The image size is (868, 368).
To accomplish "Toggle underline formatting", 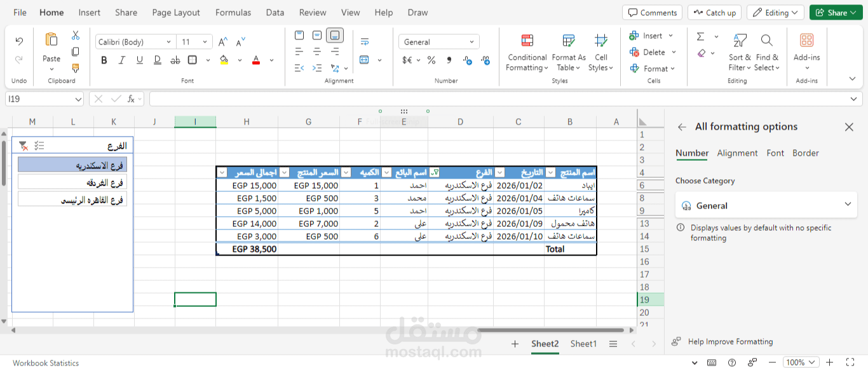I will (139, 60).
